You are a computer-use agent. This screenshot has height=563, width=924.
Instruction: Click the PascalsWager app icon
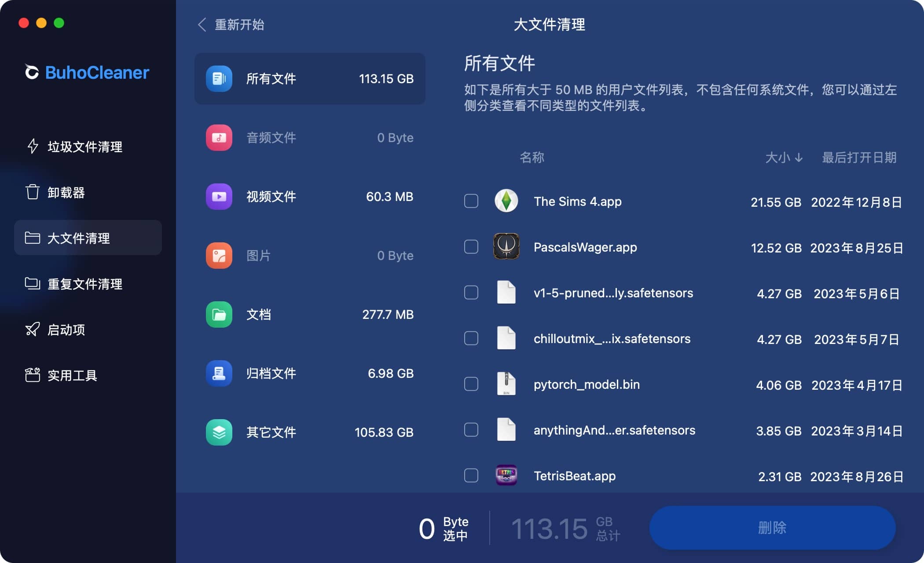pos(506,247)
